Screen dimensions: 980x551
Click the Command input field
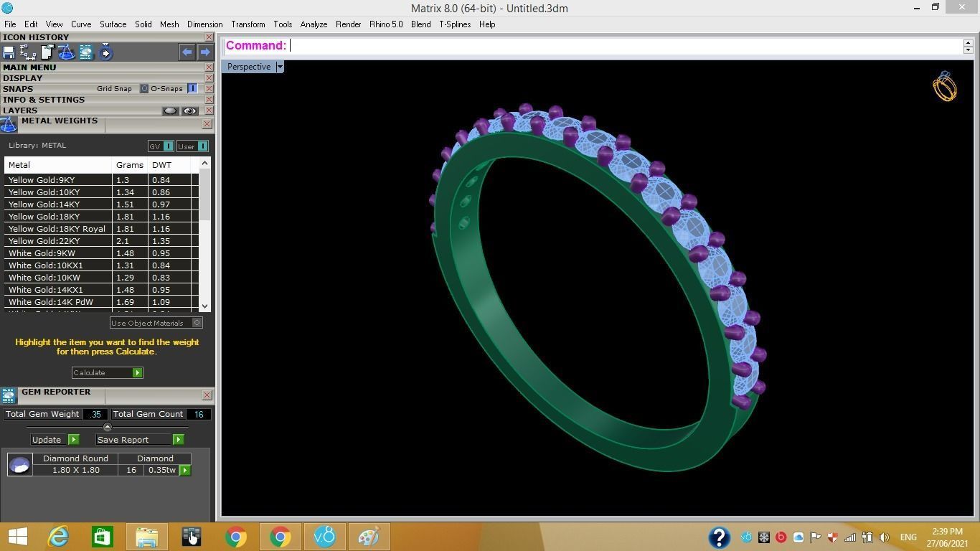pyautogui.click(x=626, y=46)
